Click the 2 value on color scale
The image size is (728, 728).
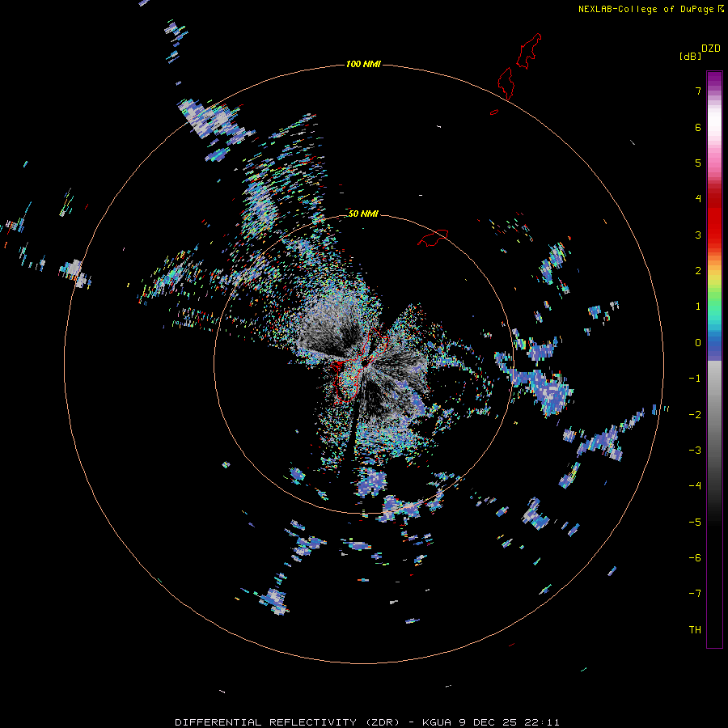pyautogui.click(x=698, y=271)
